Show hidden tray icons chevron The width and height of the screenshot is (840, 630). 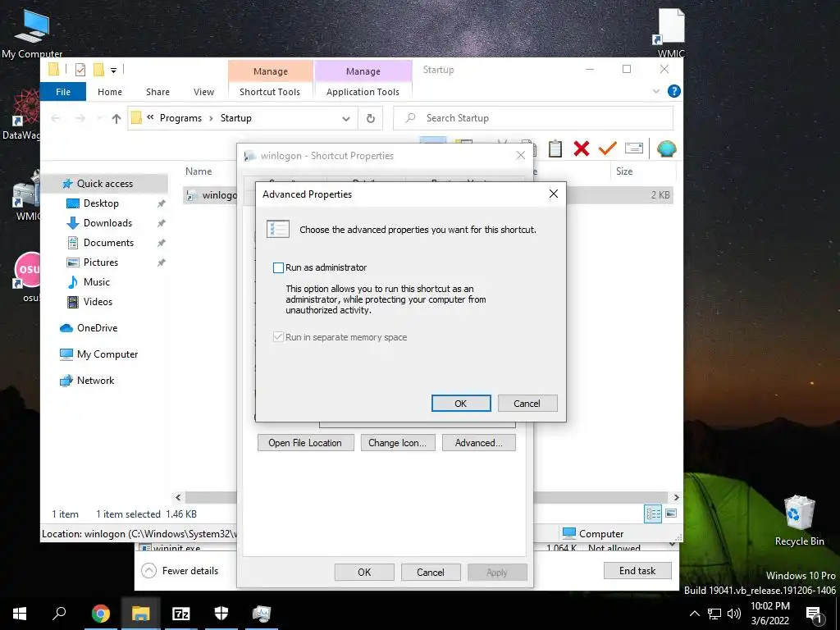click(694, 614)
